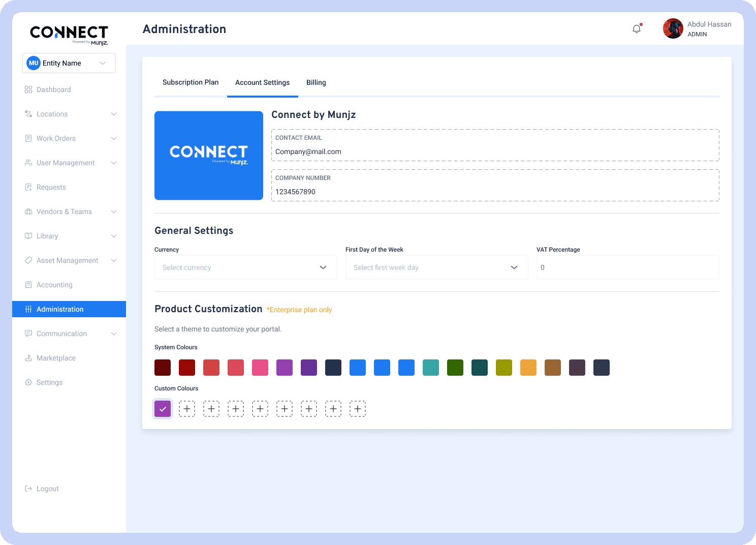This screenshot has width=756, height=545.
Task: Toggle the checked purple custom colour
Action: click(163, 409)
